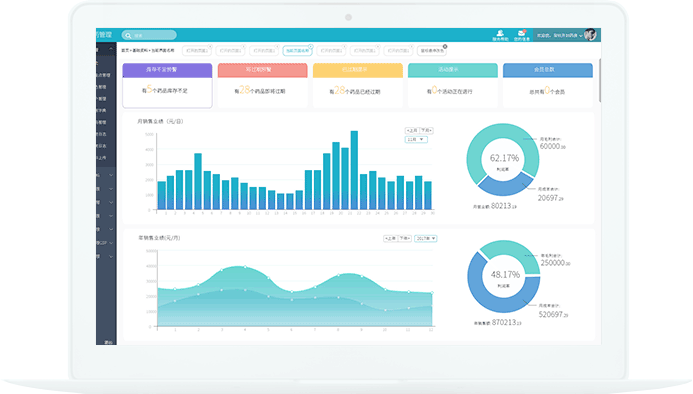Click the 上月 previous month button
This screenshot has height=394, width=693.
412,130
